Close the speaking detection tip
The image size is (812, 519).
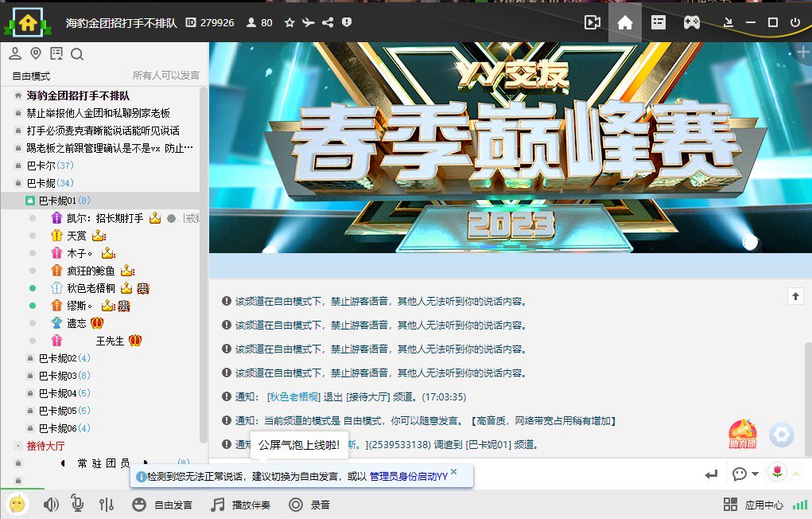click(x=453, y=472)
